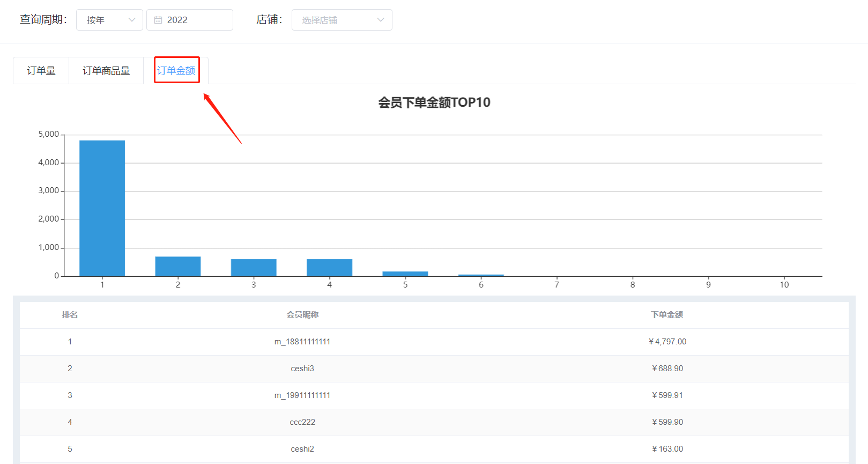
Task: Switch to the 订单量 tab
Action: [41, 71]
